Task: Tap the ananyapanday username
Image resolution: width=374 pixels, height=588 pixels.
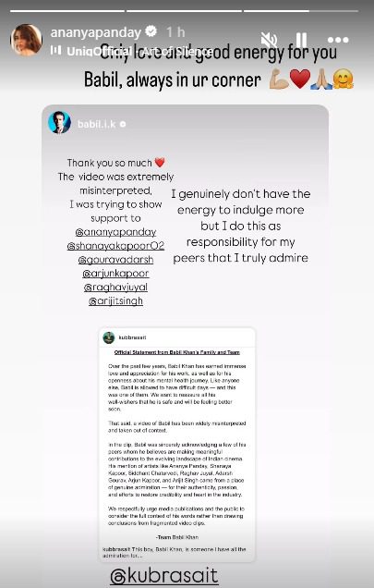Action: click(x=95, y=32)
